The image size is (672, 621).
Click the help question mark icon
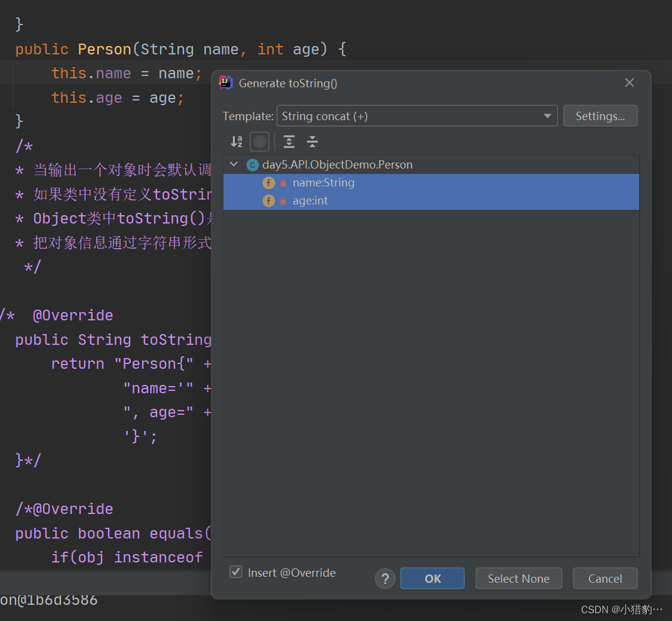click(385, 579)
